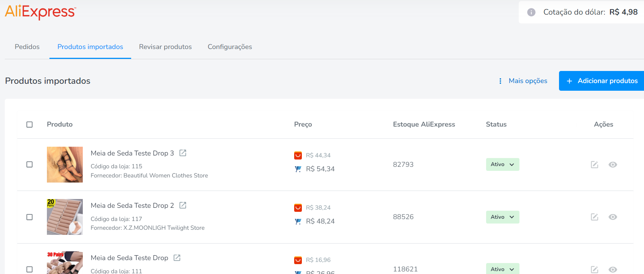This screenshot has width=644, height=274.
Task: Click Código da loja: 115 text
Action: pos(116,166)
